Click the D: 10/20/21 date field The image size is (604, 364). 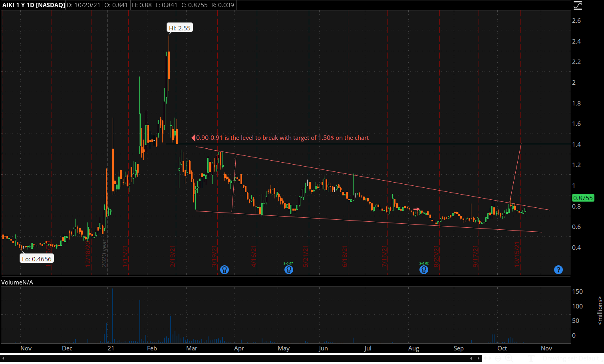pos(84,5)
